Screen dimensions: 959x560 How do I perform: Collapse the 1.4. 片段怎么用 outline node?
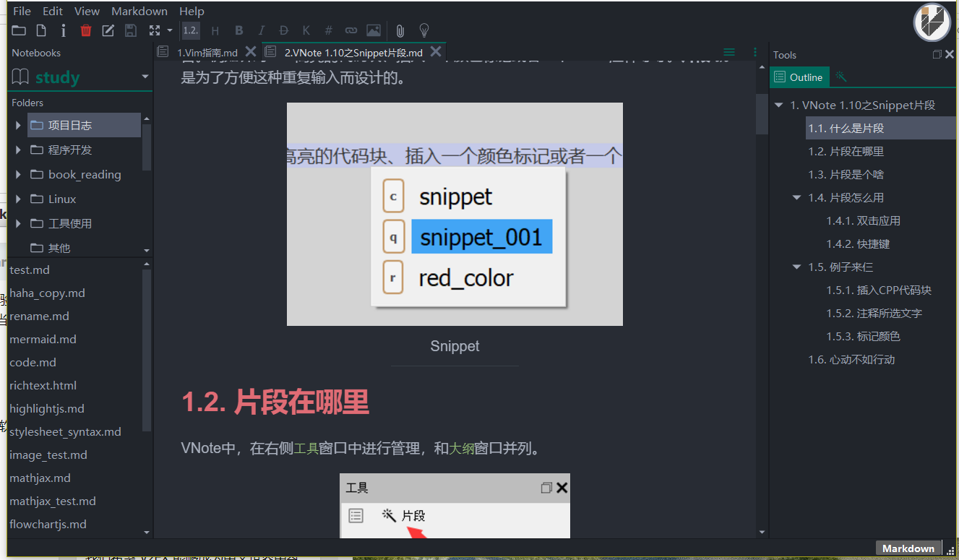pyautogui.click(x=797, y=197)
